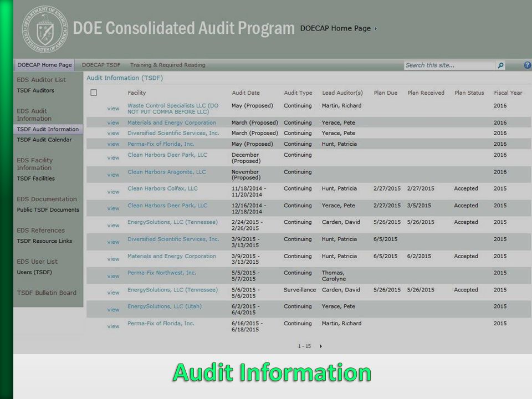Click the 11/18/2014 - 11/20/2014 audit date
532x399 pixels.
pos(249,191)
